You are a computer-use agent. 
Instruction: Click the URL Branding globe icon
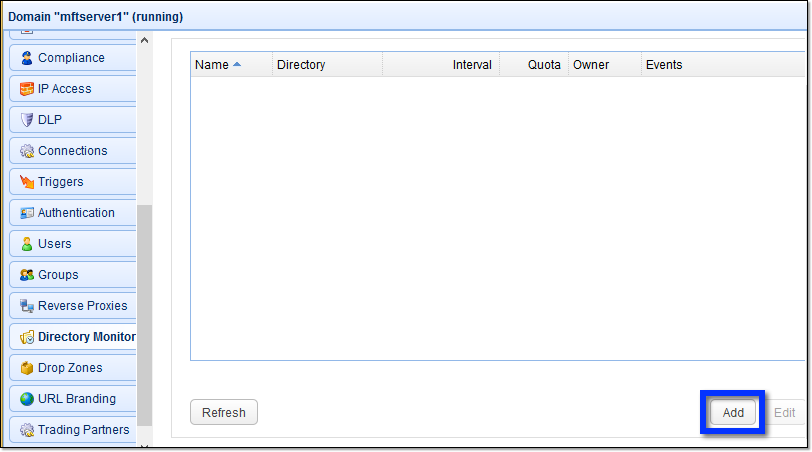pyautogui.click(x=27, y=399)
